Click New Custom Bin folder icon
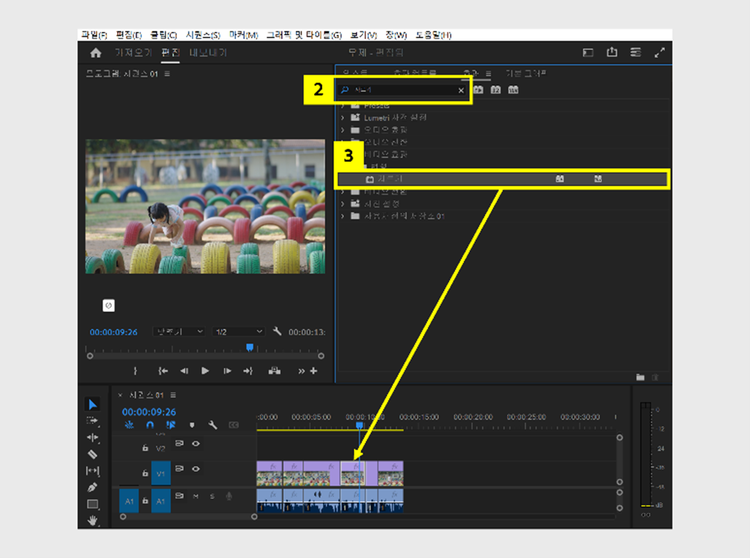This screenshot has height=558, width=750. pyautogui.click(x=640, y=377)
